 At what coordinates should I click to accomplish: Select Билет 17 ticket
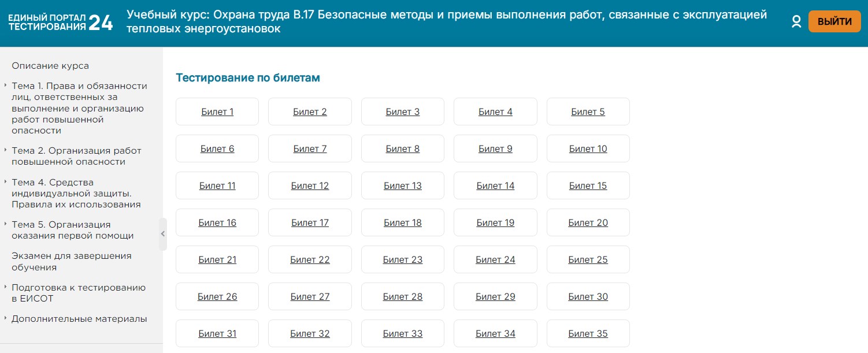click(x=310, y=223)
